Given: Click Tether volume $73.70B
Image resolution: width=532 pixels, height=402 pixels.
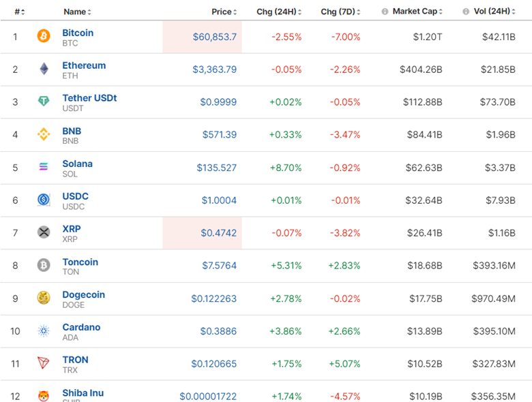Looking at the screenshot, I should [x=497, y=102].
